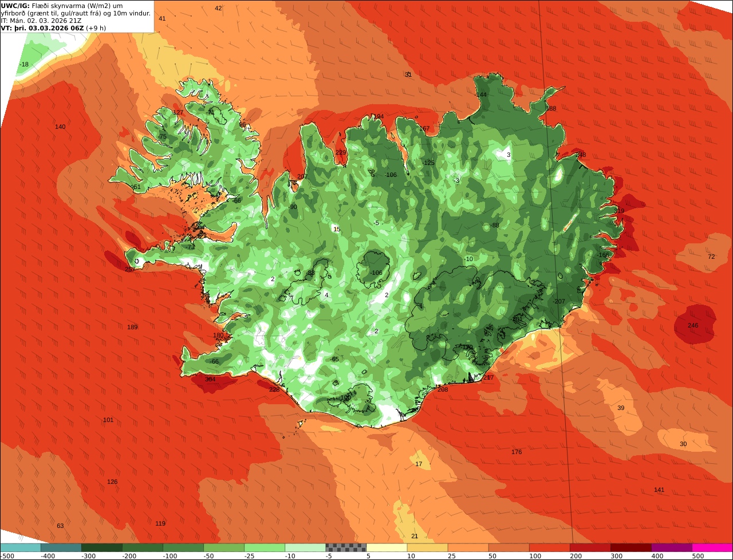
Task: Click the legend swatch between -500 and -400
Action: (x=20, y=547)
